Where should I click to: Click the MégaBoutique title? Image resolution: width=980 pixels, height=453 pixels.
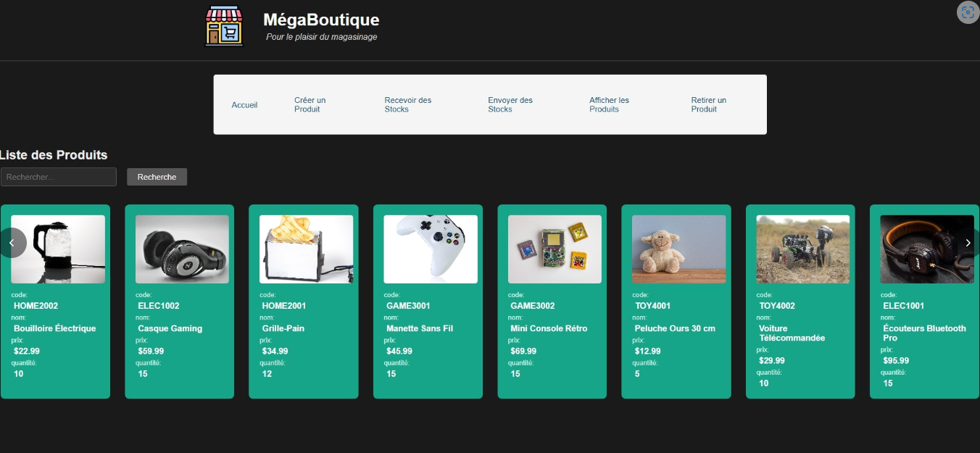point(321,20)
